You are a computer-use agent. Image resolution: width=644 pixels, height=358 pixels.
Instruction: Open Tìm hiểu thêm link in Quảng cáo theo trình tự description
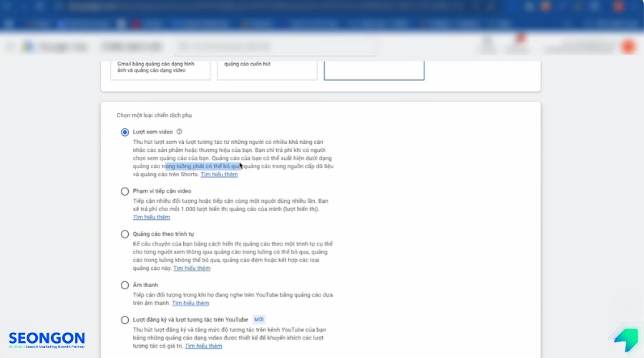pyautogui.click(x=192, y=268)
